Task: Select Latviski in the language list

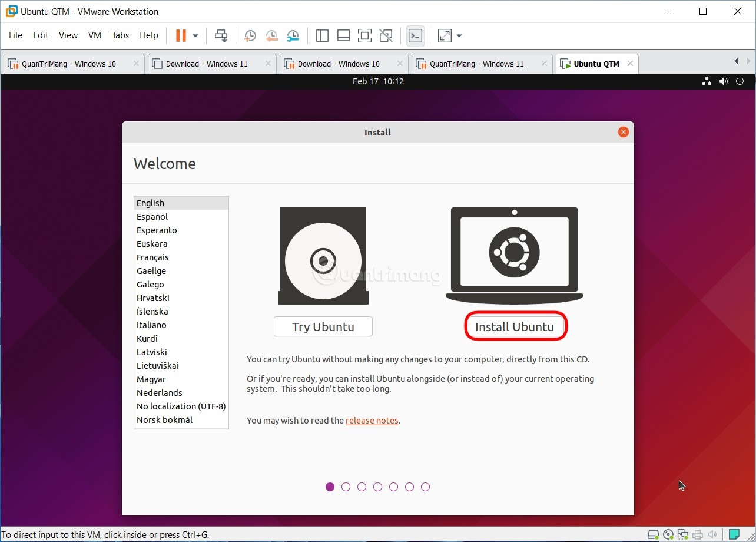Action: coord(181,352)
